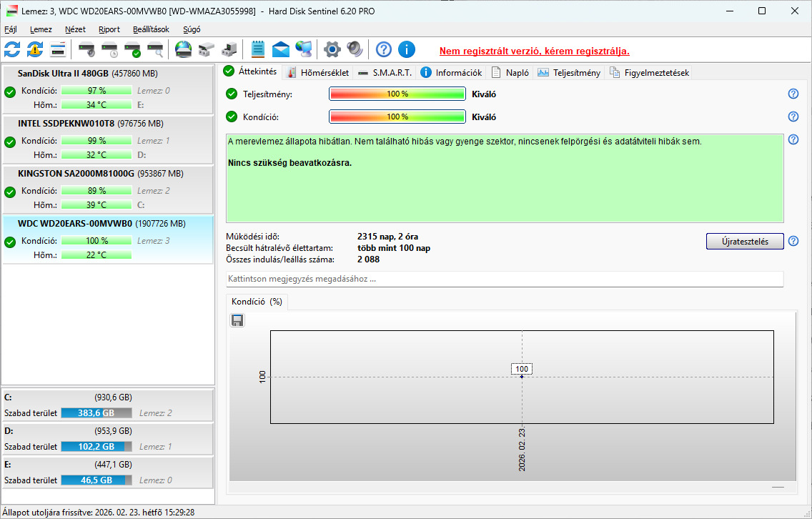Select the KINGSTON SA2000M81000G disk
The width and height of the screenshot is (812, 519).
(x=108, y=189)
